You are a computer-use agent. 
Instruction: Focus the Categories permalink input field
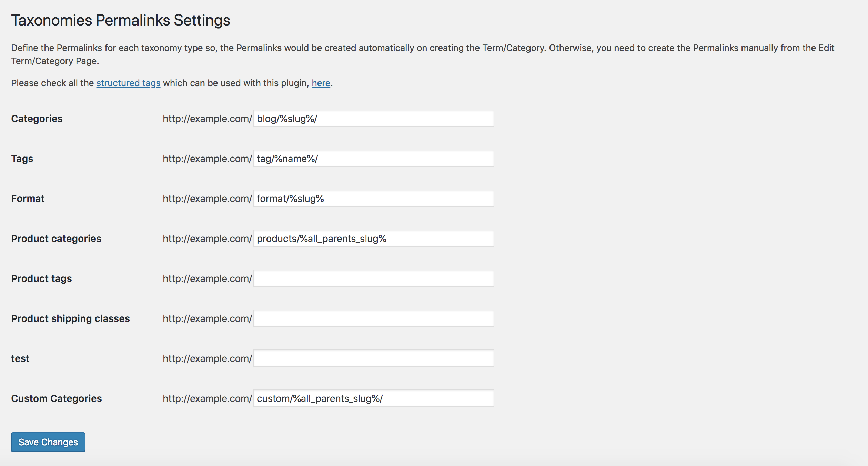tap(373, 118)
